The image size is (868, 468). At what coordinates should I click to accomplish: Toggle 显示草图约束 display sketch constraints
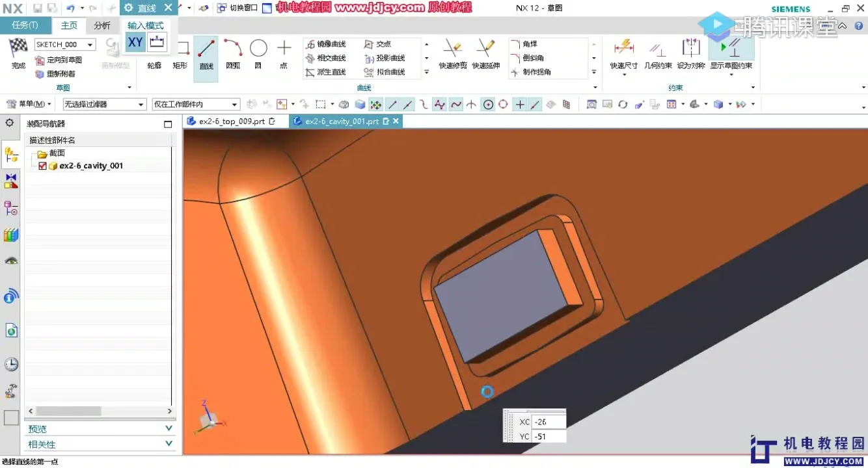point(731,50)
